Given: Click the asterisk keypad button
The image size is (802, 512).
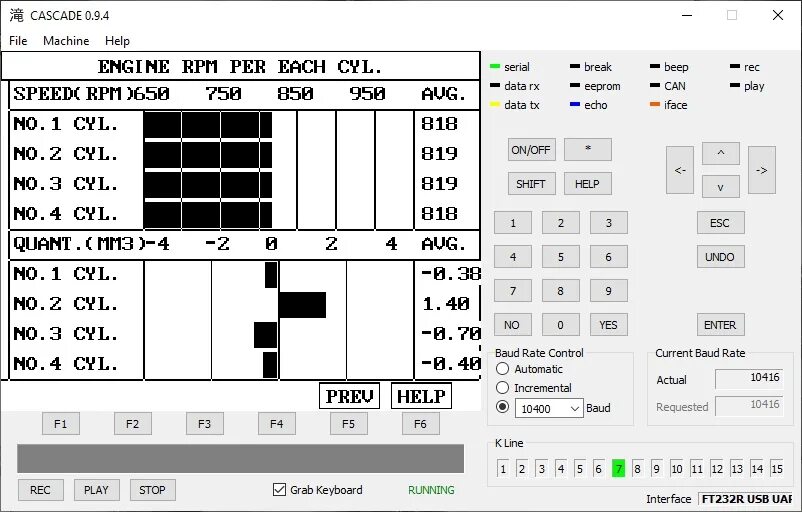Looking at the screenshot, I should point(588,150).
